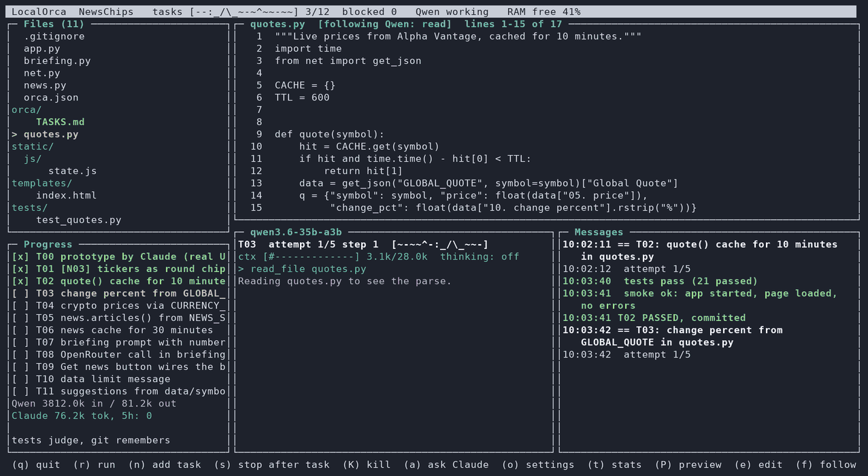Click 'RAM free 41%' status entry
The width and height of the screenshot is (868, 476).
(x=544, y=12)
